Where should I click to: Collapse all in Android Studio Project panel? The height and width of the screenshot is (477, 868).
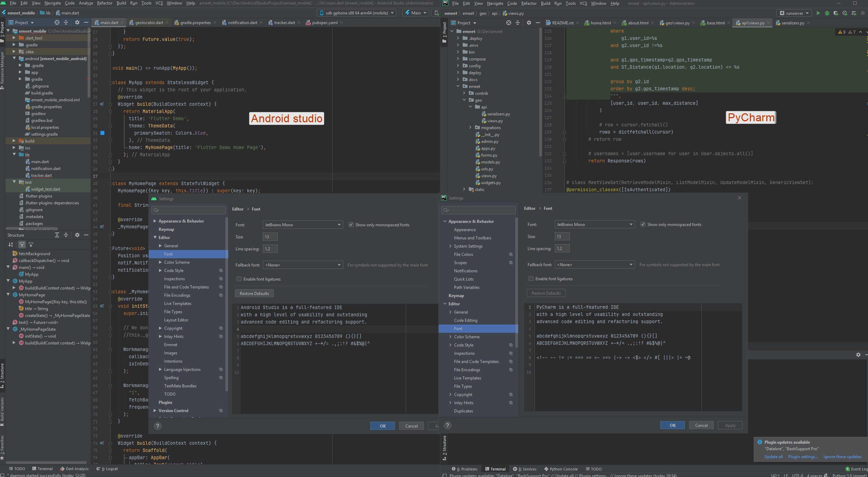pyautogui.click(x=66, y=22)
